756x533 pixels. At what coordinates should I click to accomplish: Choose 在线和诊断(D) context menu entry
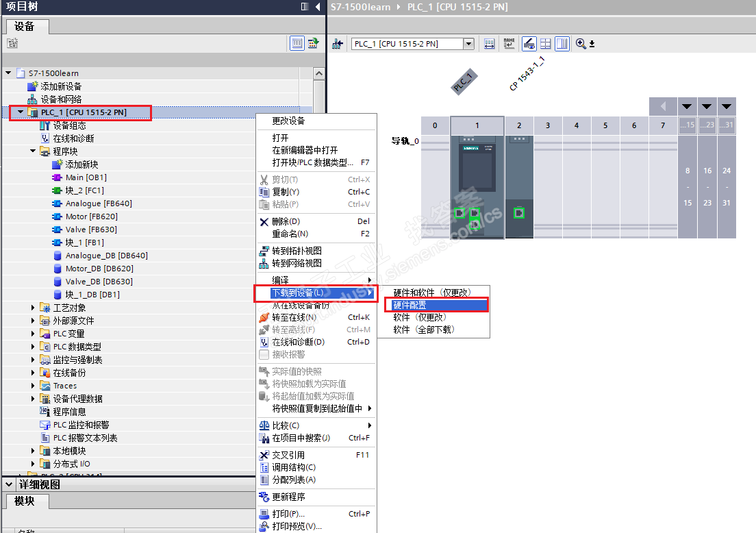pyautogui.click(x=316, y=342)
